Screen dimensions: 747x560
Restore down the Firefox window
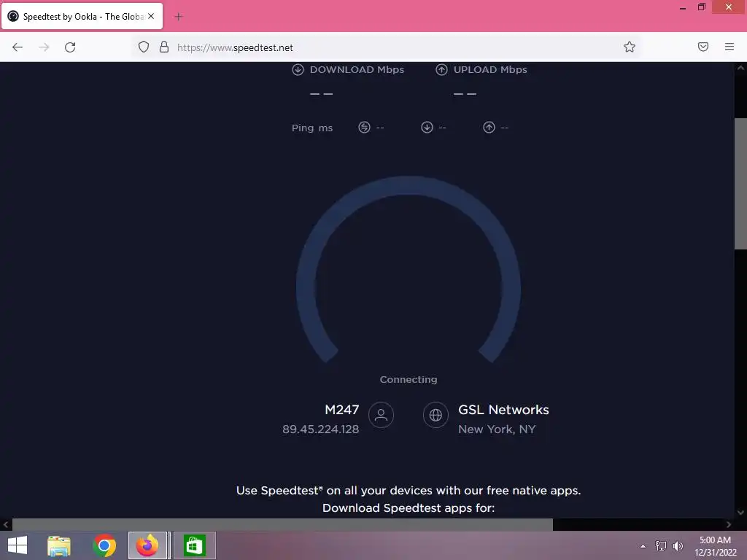pyautogui.click(x=702, y=7)
